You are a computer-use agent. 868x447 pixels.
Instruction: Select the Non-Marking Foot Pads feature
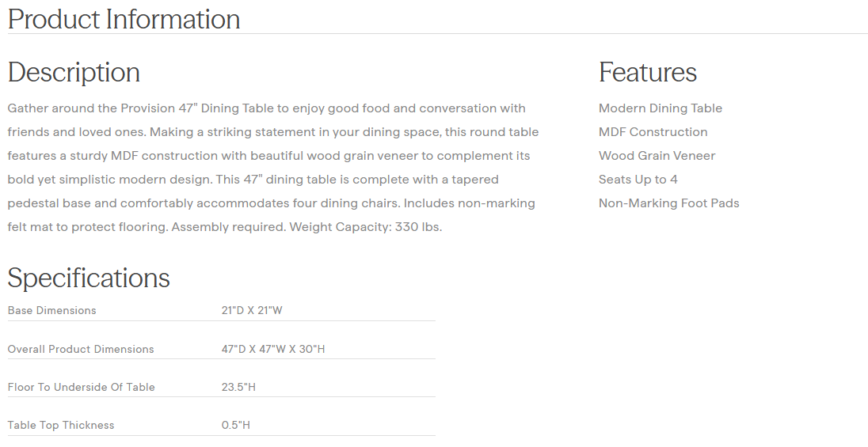[668, 203]
